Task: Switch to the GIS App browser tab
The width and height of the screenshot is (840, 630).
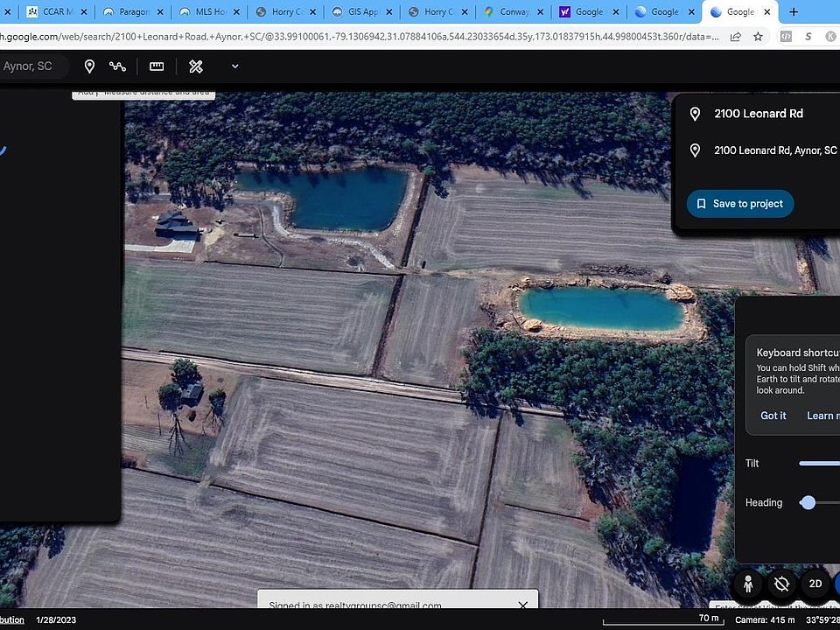Action: click(359, 12)
